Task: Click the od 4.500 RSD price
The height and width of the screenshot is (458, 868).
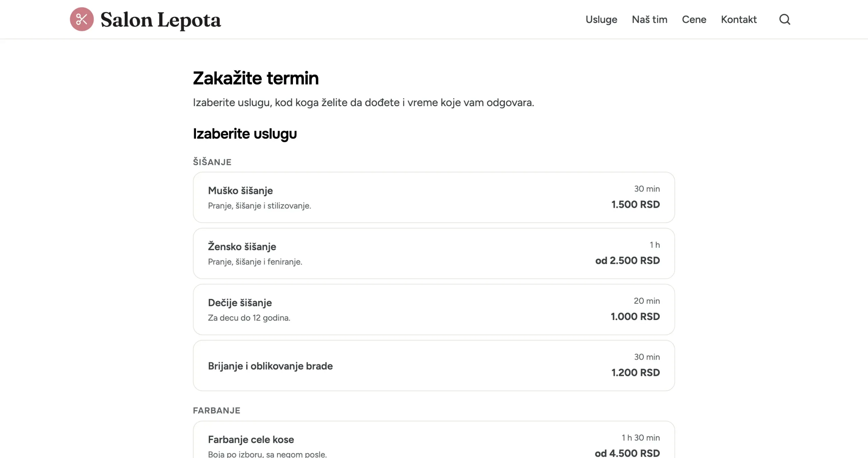Action: coord(627,453)
